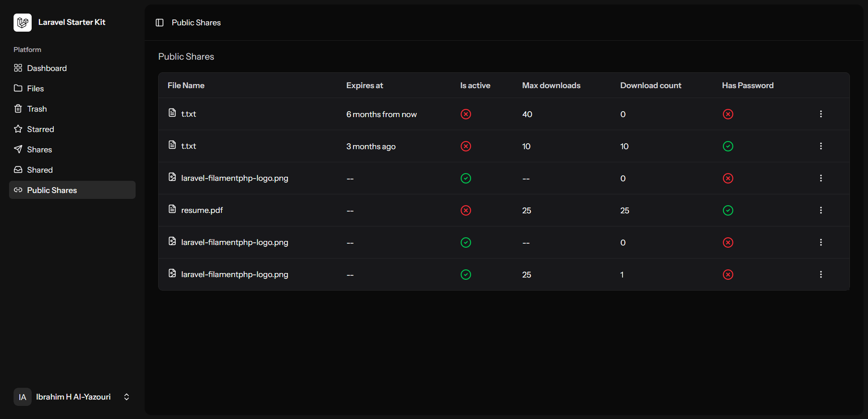Viewport: 868px width, 419px height.
Task: Go to Files in sidebar
Action: point(72,88)
